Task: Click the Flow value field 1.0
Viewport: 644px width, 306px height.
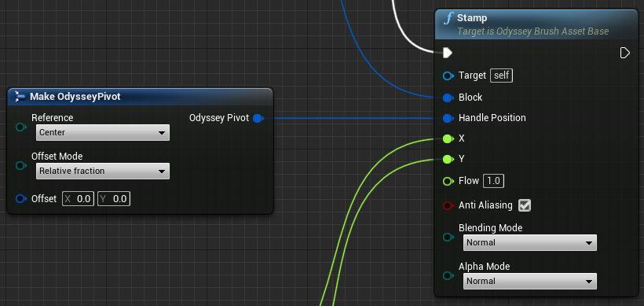Action: click(x=494, y=181)
